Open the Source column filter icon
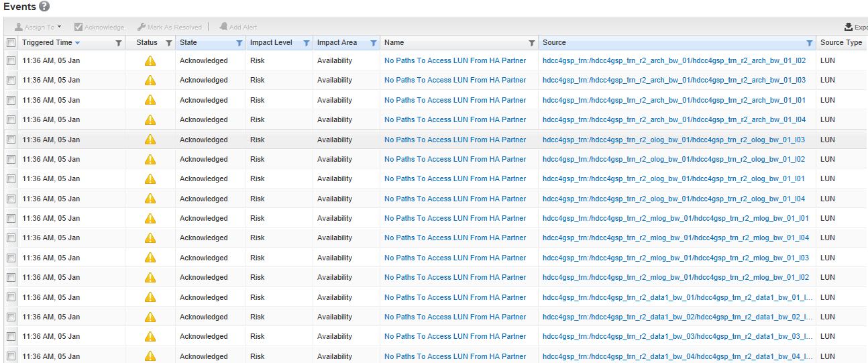The image size is (868, 363). coord(810,43)
